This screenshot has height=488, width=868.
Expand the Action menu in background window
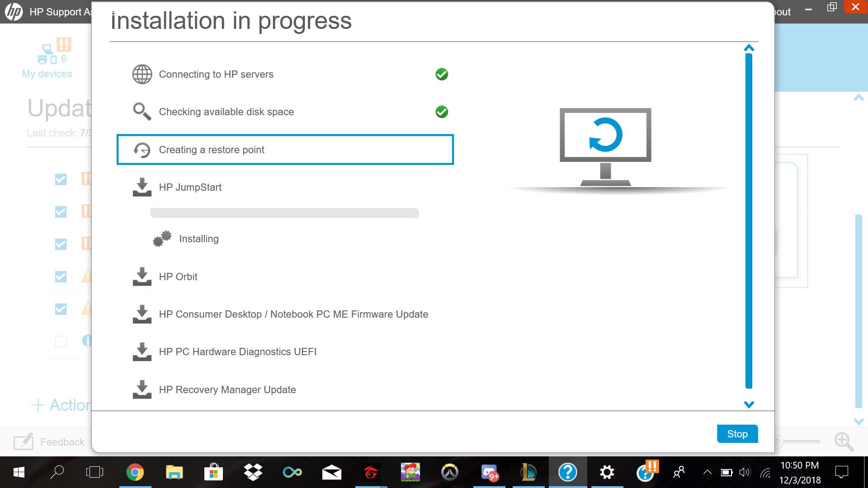(x=61, y=405)
